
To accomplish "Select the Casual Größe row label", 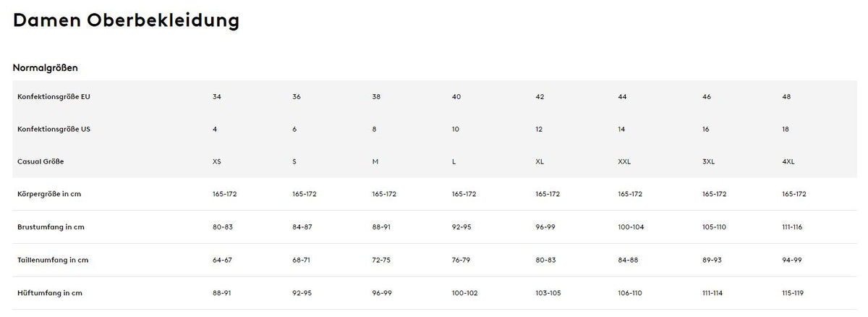I will click(x=41, y=161).
